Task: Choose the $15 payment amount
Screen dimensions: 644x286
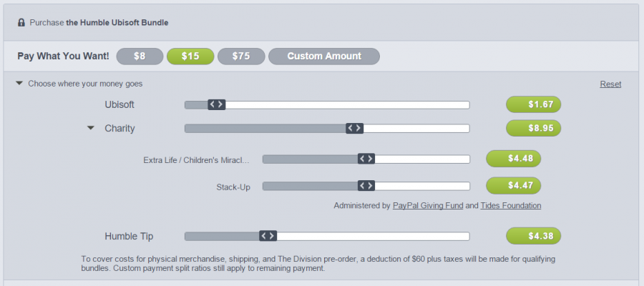Action: tap(190, 56)
